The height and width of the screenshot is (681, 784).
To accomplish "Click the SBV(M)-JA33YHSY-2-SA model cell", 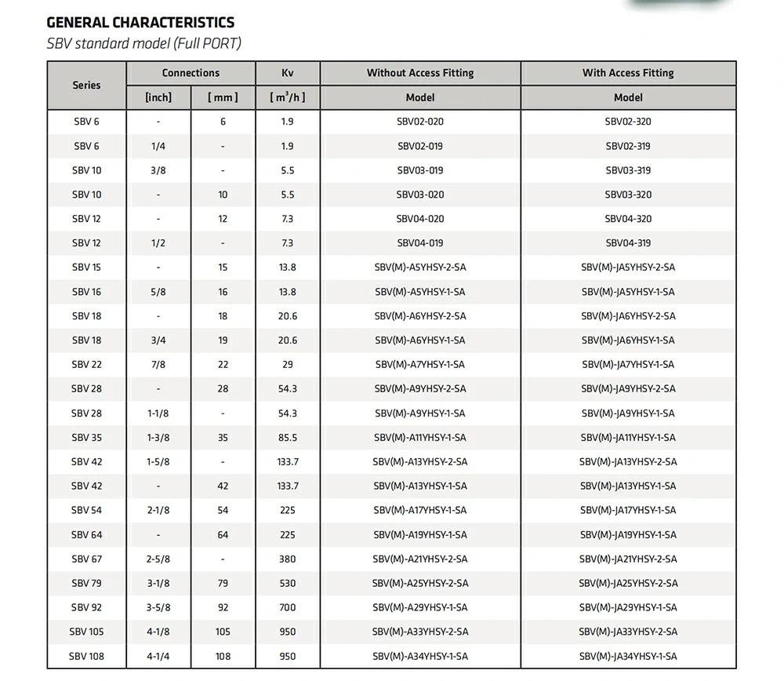I will (628, 632).
